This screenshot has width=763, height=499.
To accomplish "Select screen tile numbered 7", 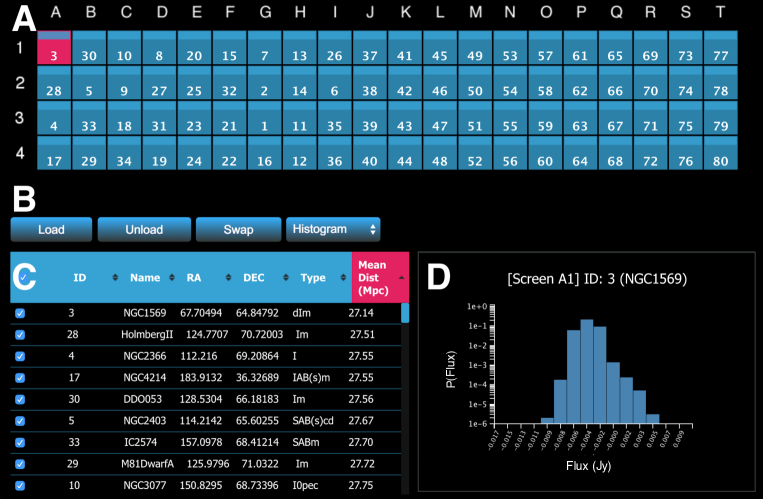I will (264, 48).
